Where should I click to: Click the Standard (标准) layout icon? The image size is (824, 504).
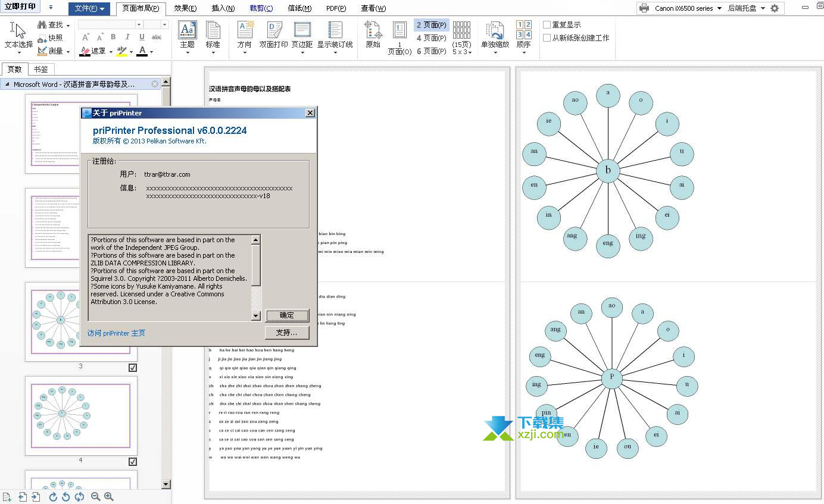click(213, 30)
